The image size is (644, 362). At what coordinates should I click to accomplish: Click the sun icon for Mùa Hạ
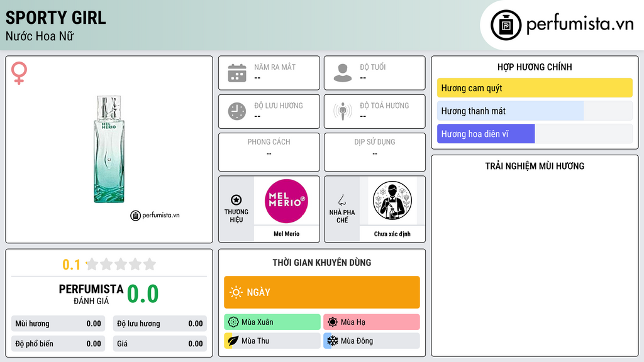333,322
